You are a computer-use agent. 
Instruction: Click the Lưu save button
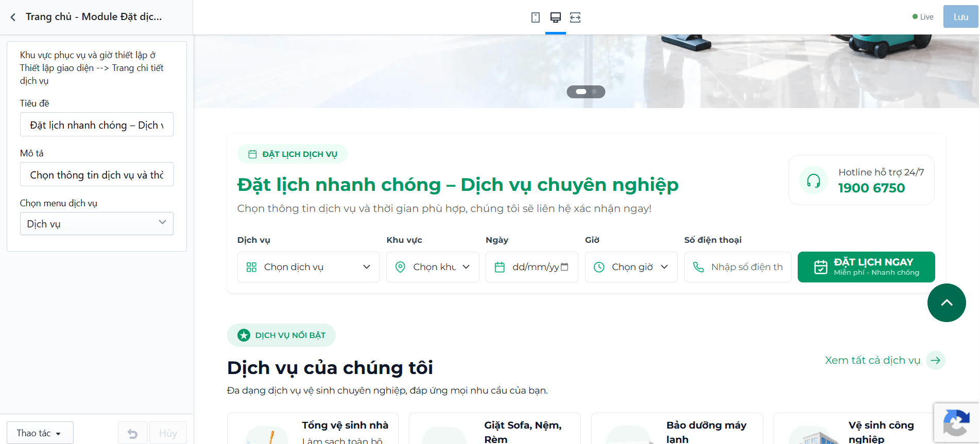[961, 16]
